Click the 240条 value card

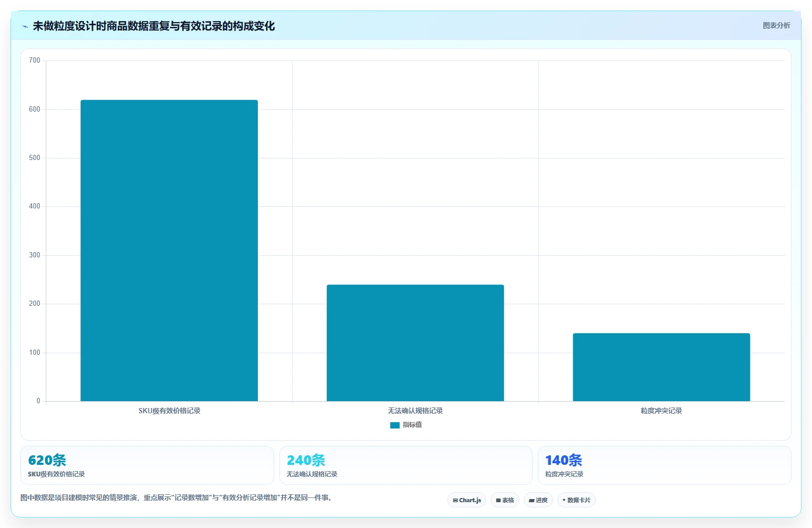coord(406,465)
